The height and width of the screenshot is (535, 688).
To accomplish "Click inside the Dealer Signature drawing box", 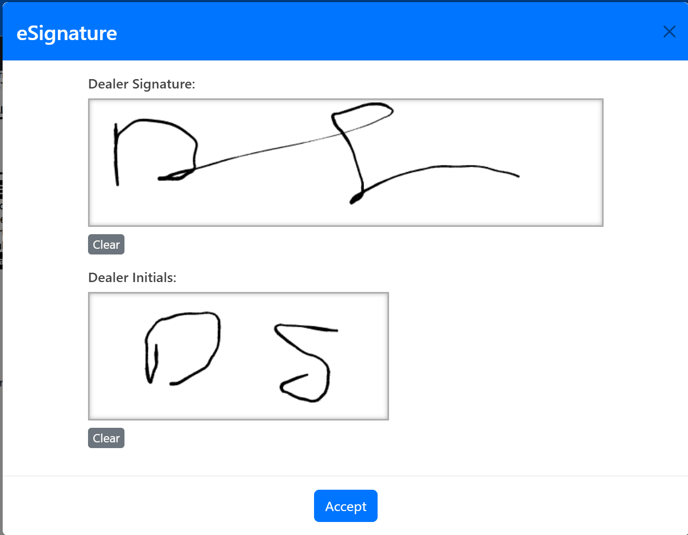I will tap(346, 162).
